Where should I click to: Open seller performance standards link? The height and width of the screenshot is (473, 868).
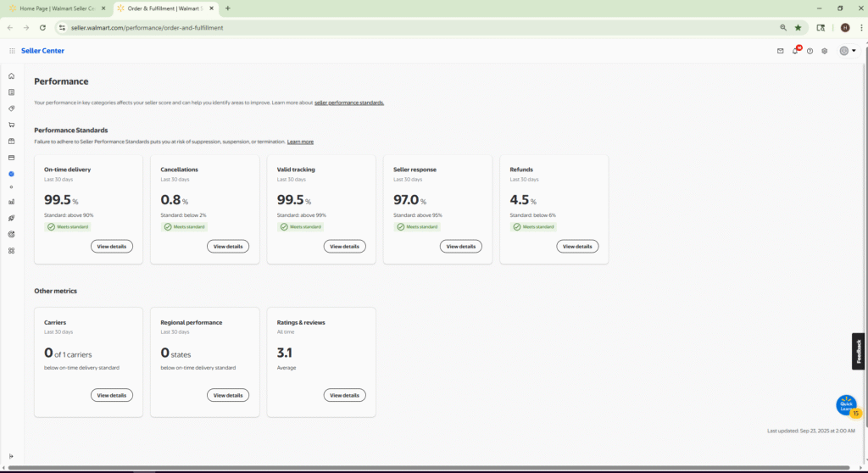[x=349, y=103]
